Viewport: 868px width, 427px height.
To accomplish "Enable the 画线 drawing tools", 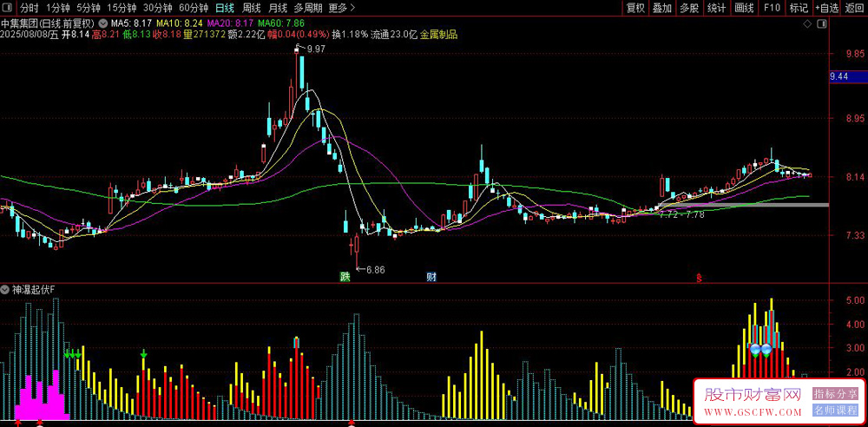I will click(745, 8).
